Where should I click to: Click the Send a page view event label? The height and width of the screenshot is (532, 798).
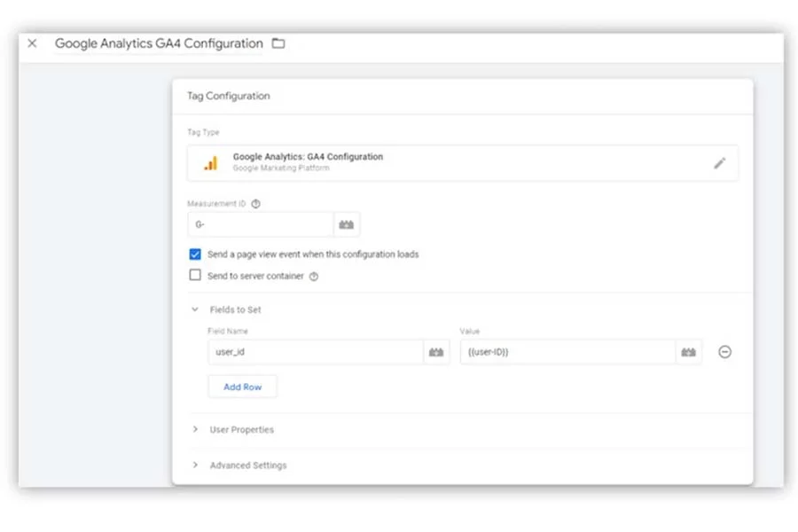[313, 254]
